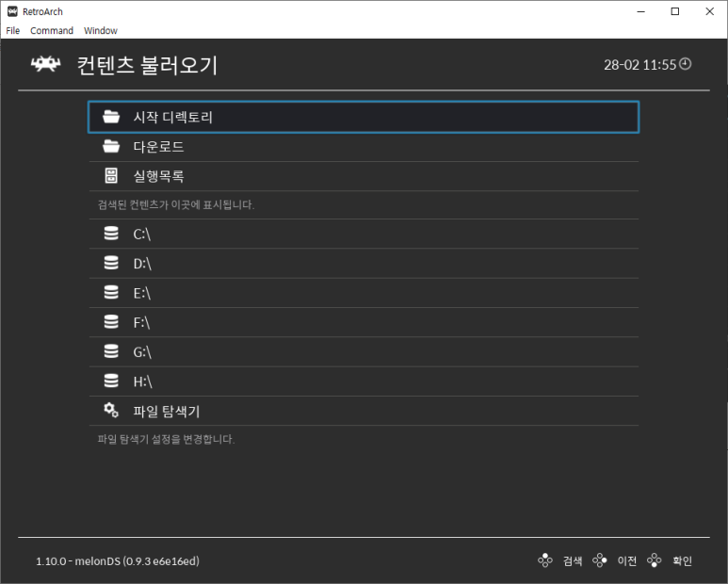
Task: Click the 확인 button label
Action: [x=682, y=560]
